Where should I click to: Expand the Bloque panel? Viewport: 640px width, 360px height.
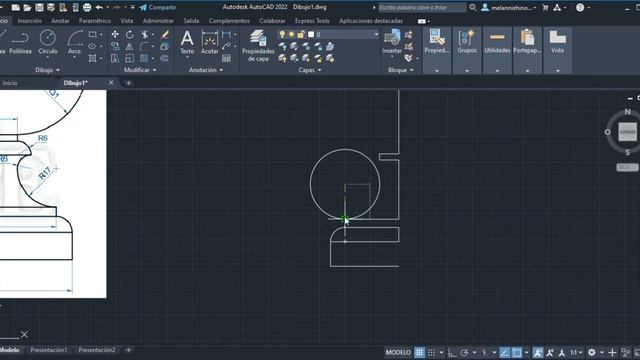click(400, 70)
